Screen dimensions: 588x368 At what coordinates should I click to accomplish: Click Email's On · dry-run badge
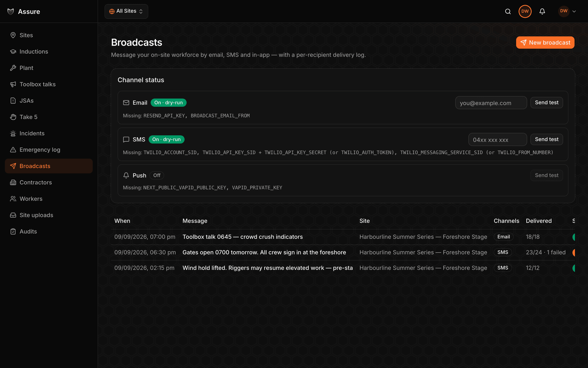[168, 103]
